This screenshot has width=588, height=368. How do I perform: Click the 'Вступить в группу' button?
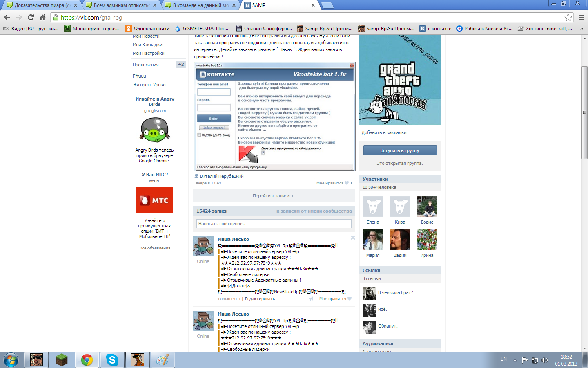(400, 150)
